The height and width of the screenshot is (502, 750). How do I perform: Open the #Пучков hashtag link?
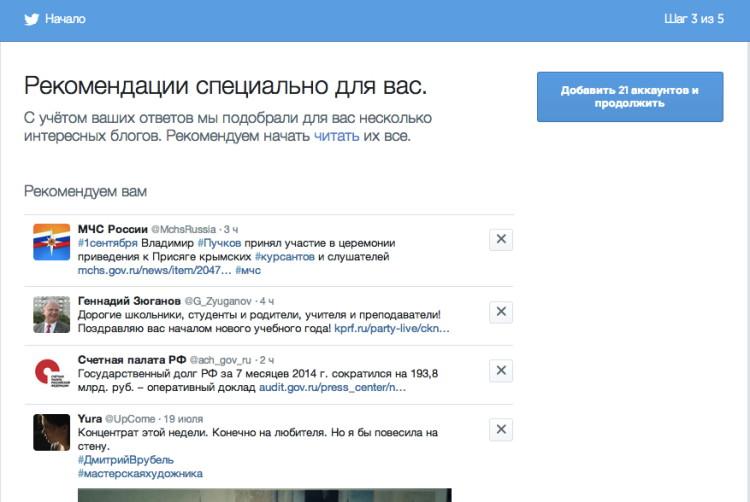(x=217, y=243)
